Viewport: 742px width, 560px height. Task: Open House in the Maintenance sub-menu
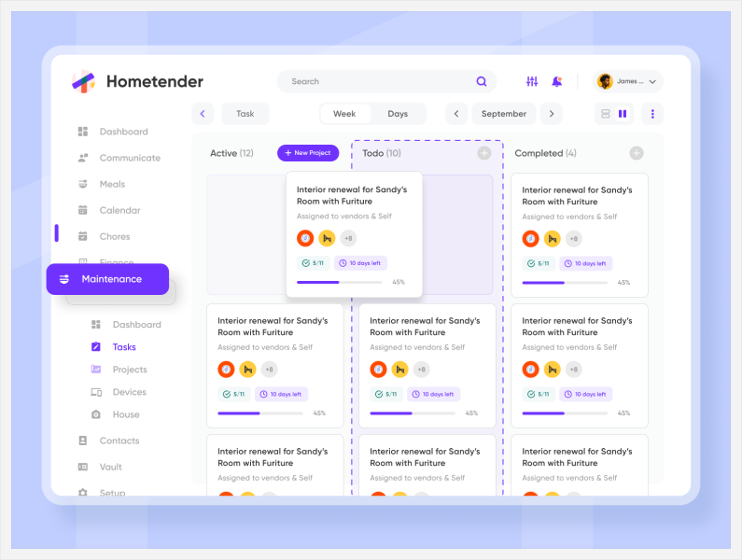pyautogui.click(x=116, y=414)
